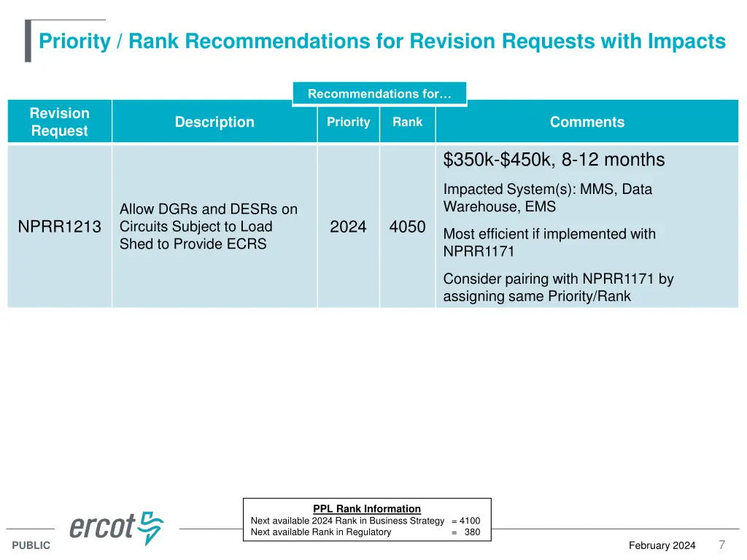This screenshot has width=747, height=560.
Task: Select the 'Description' column header
Action: point(214,122)
